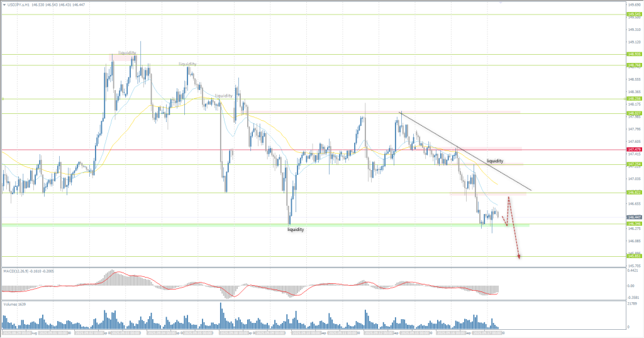Click the pink zone rectangle near 146.822
The height and width of the screenshot is (338, 644).
point(487,193)
